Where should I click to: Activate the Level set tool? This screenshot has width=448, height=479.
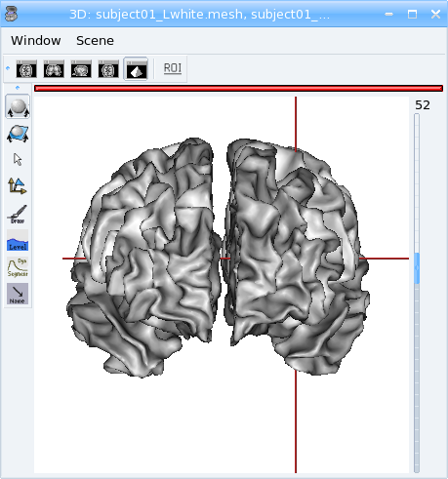coord(18,240)
